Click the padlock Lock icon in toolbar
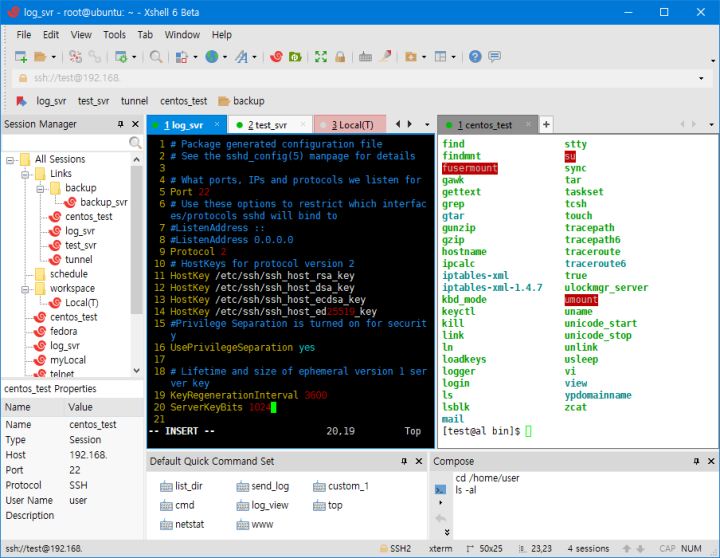 click(342, 57)
